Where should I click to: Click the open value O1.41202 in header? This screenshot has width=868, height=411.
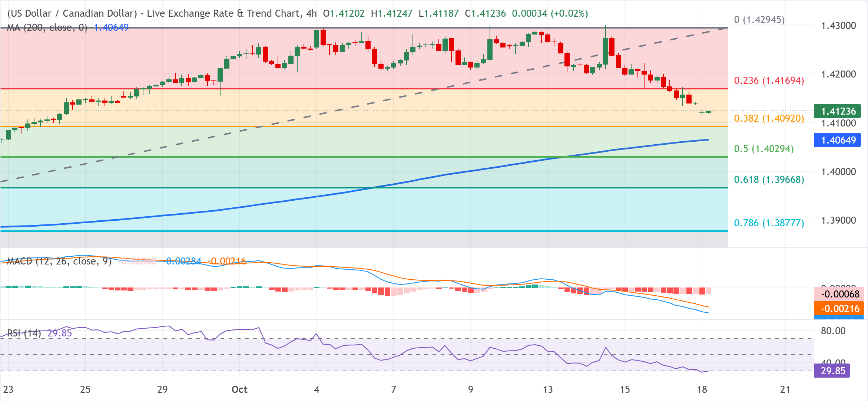(x=344, y=14)
